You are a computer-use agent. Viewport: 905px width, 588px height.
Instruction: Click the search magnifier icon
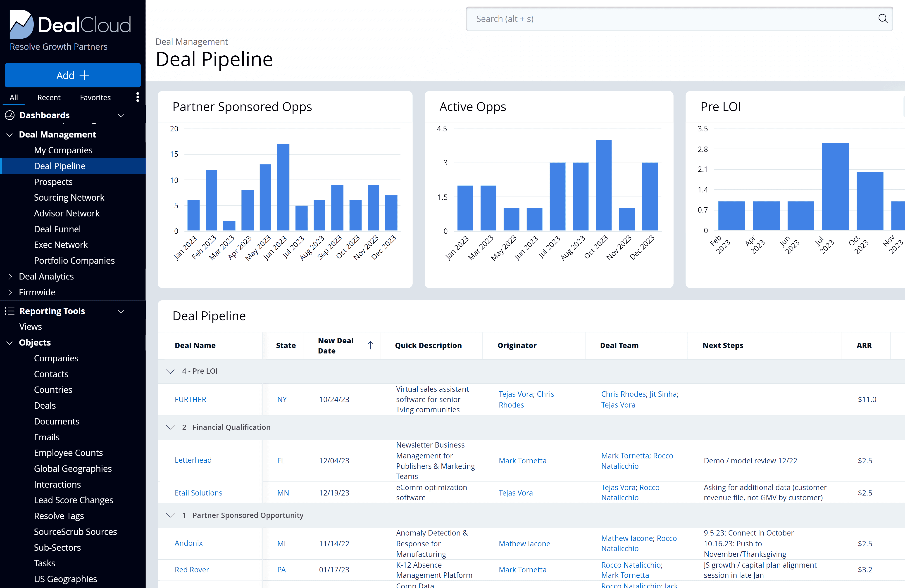(x=883, y=19)
